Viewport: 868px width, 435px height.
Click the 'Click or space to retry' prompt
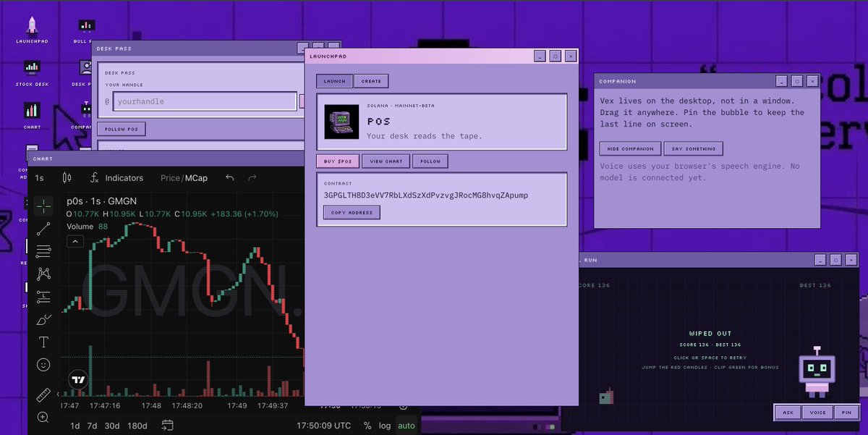point(710,358)
